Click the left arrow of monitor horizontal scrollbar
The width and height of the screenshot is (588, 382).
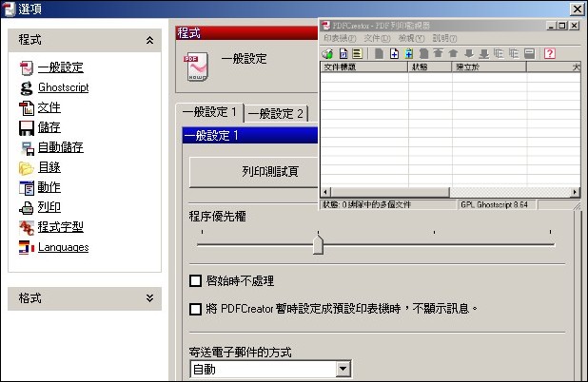325,193
